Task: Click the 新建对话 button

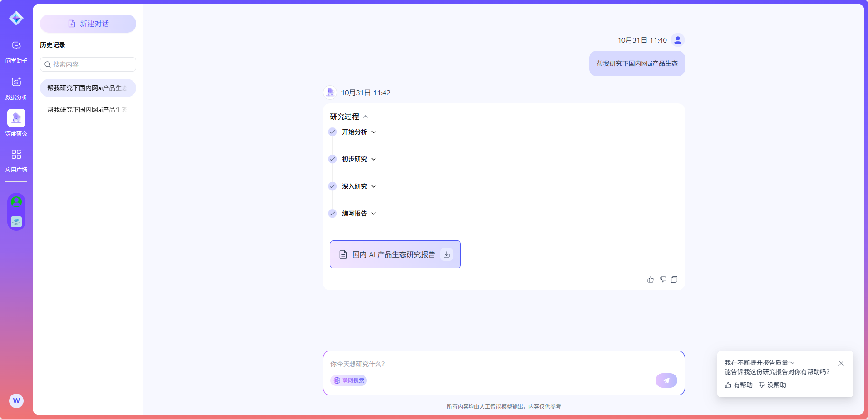Action: (x=88, y=24)
